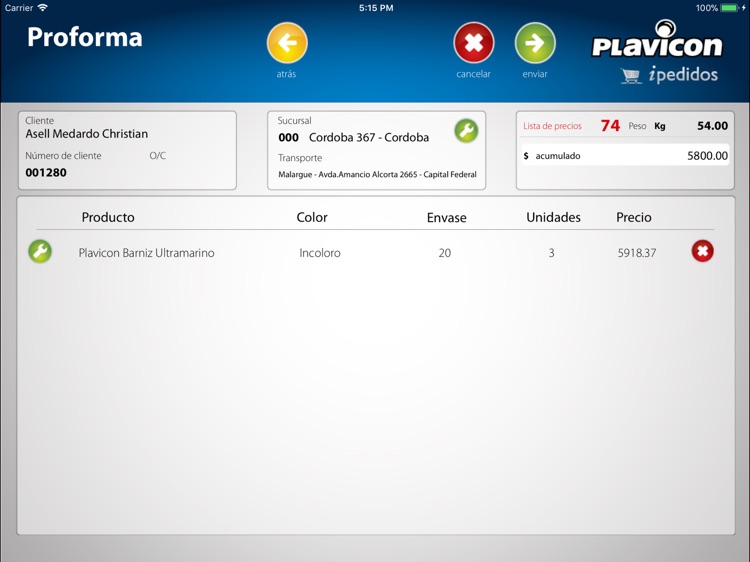Tap Lista de precios label
The width and height of the screenshot is (750, 562).
click(552, 126)
